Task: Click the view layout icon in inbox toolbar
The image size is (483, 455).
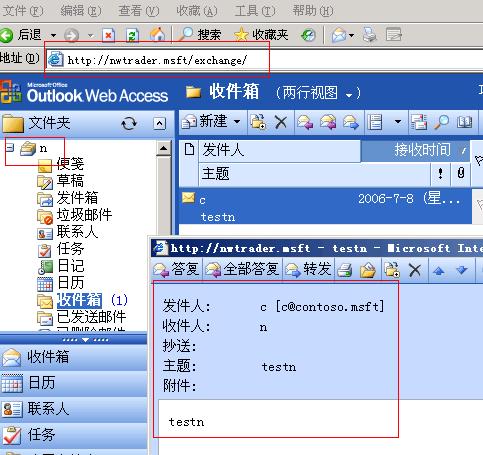Action: pos(375,122)
